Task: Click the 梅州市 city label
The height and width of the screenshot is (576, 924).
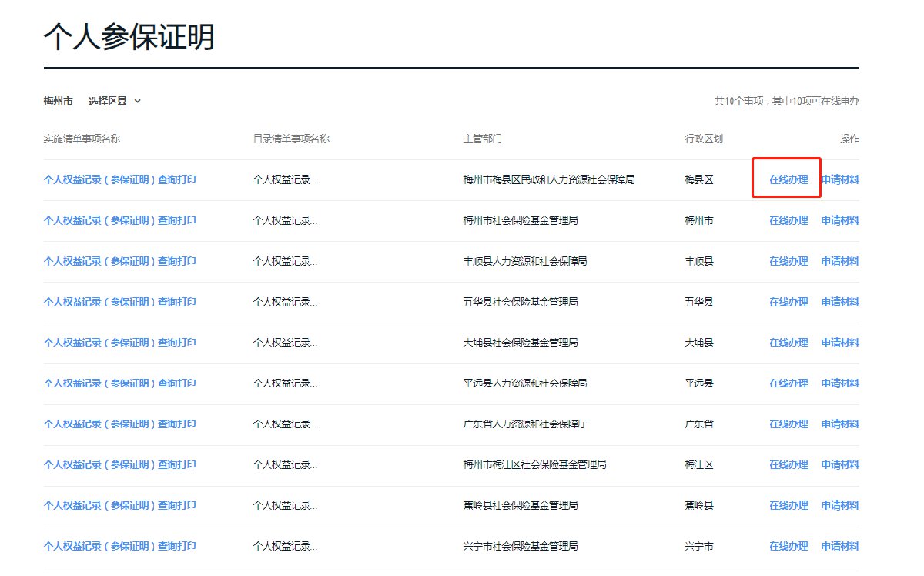Action: point(59,101)
